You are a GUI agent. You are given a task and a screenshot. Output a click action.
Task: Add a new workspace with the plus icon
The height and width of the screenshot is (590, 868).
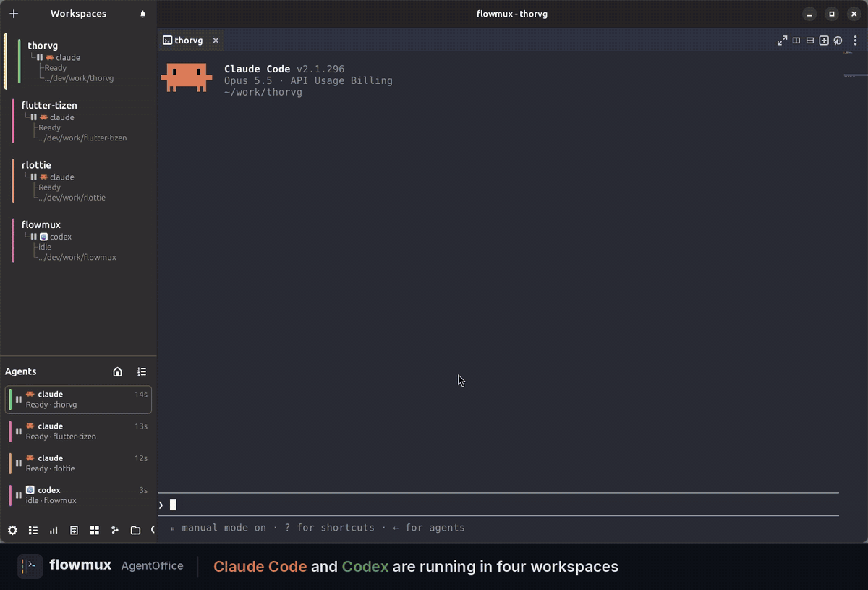(14, 14)
